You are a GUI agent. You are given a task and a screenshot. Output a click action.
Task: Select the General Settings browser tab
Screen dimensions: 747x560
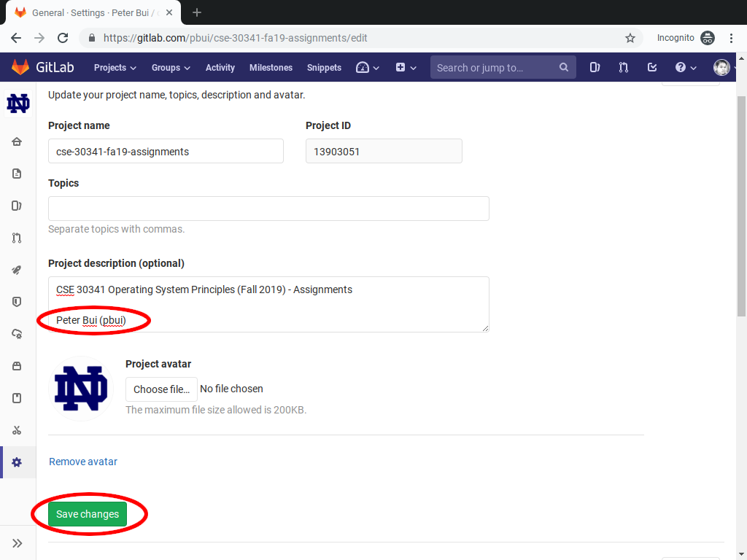[93, 13]
